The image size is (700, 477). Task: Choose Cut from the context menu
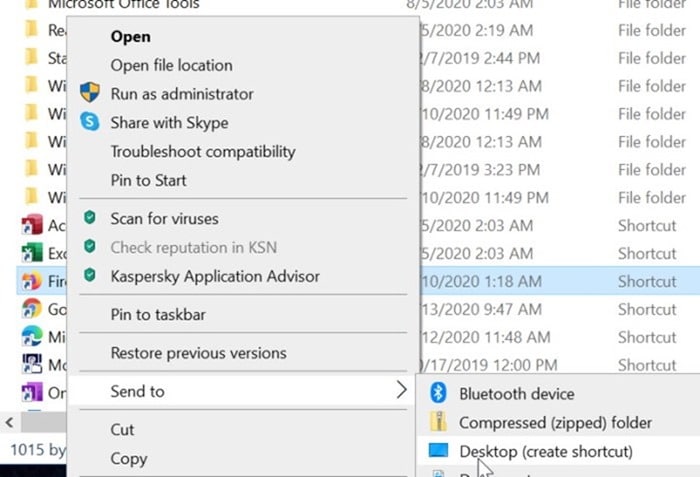tap(122, 429)
